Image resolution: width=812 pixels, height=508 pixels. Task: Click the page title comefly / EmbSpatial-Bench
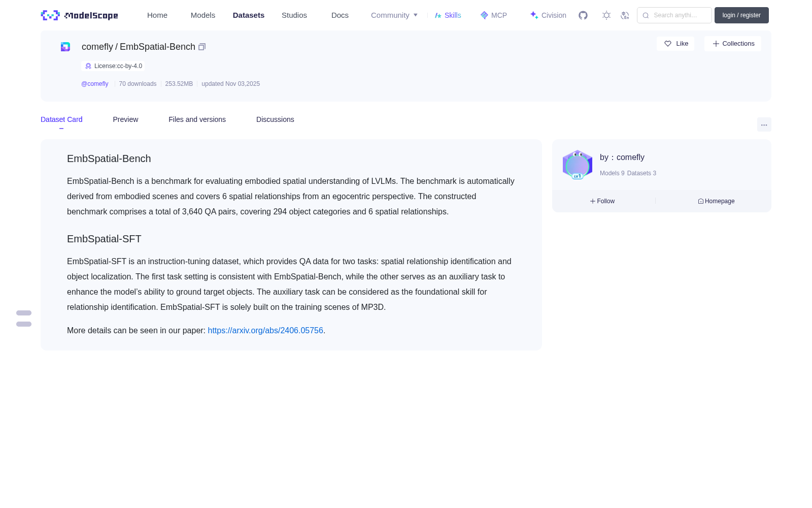[139, 47]
